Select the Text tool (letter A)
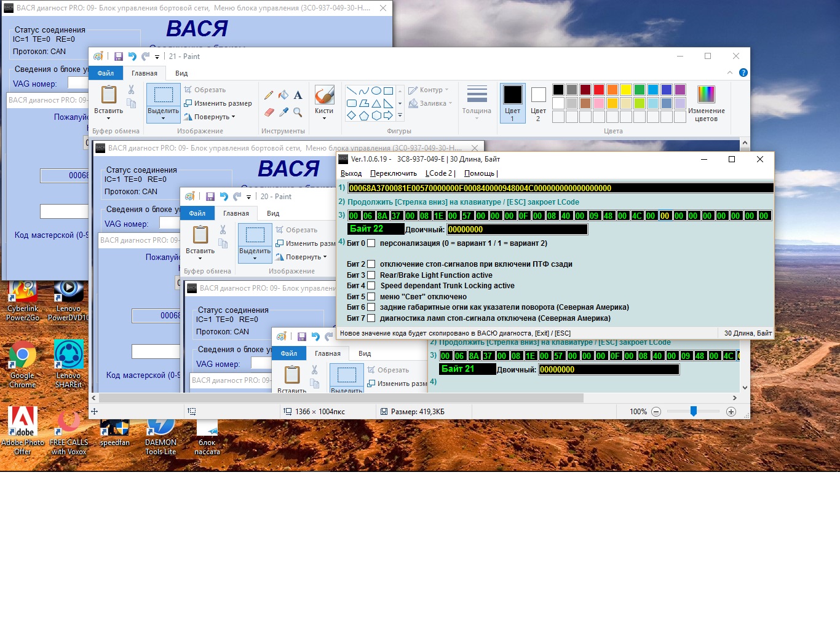The width and height of the screenshot is (840, 617). [298, 95]
